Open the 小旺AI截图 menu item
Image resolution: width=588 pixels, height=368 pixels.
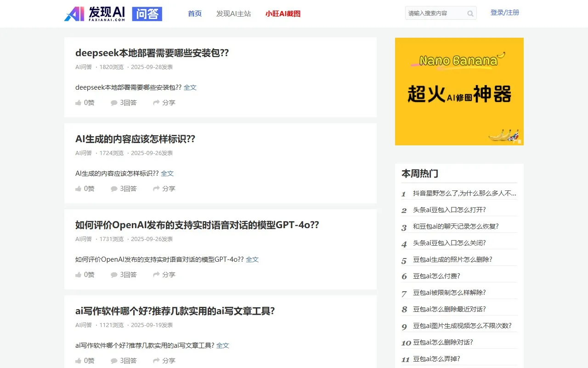(283, 14)
